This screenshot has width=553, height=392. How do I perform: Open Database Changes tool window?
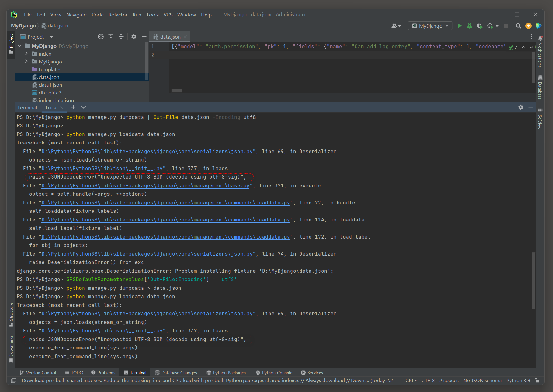click(176, 372)
